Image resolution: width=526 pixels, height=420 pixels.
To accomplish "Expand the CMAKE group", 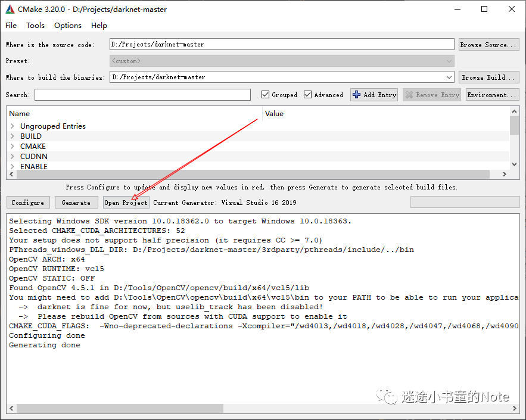I will click(x=13, y=147).
